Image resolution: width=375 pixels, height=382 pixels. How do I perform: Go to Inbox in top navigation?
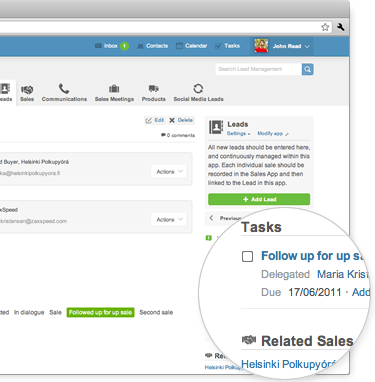click(111, 46)
